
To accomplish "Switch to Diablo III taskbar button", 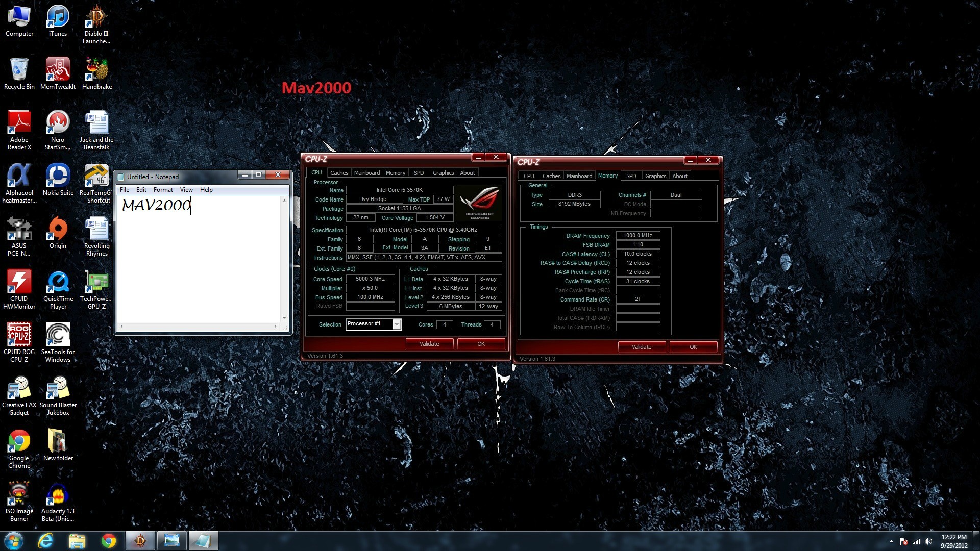I will point(140,541).
